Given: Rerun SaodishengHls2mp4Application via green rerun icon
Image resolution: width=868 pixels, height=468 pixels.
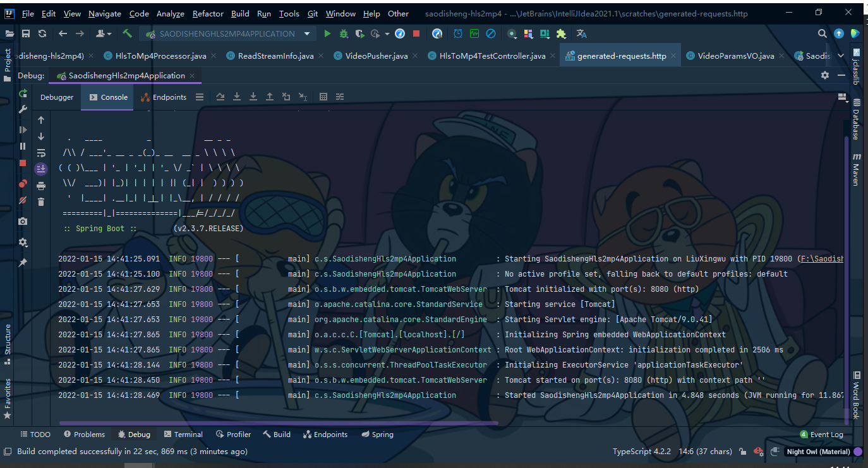Looking at the screenshot, I should pyautogui.click(x=23, y=93).
